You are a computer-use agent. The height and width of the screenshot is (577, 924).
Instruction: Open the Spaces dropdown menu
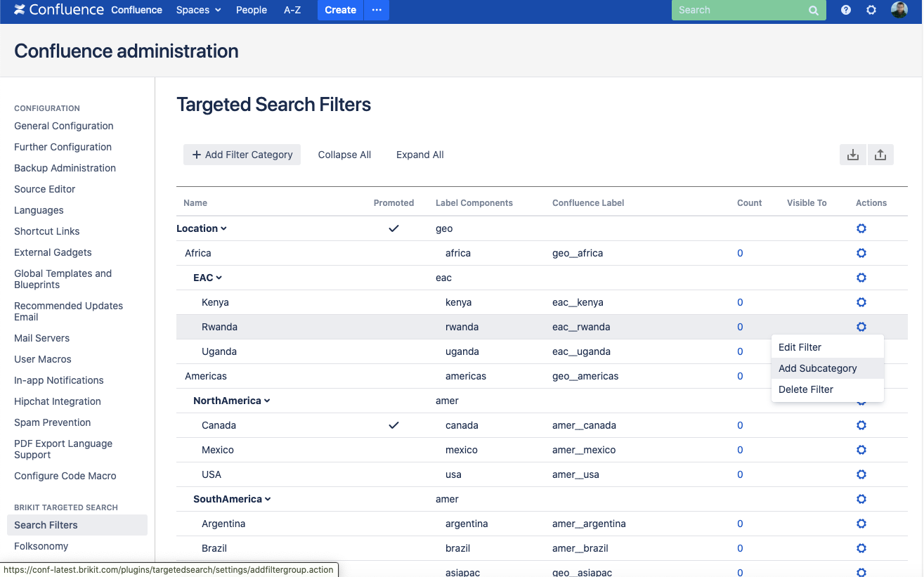tap(198, 10)
